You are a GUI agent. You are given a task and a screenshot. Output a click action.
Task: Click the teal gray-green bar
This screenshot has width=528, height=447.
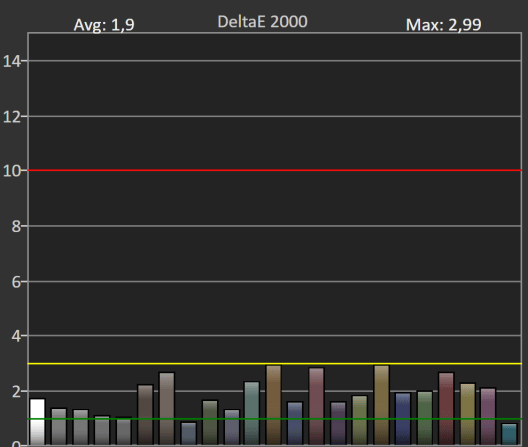tap(252, 413)
